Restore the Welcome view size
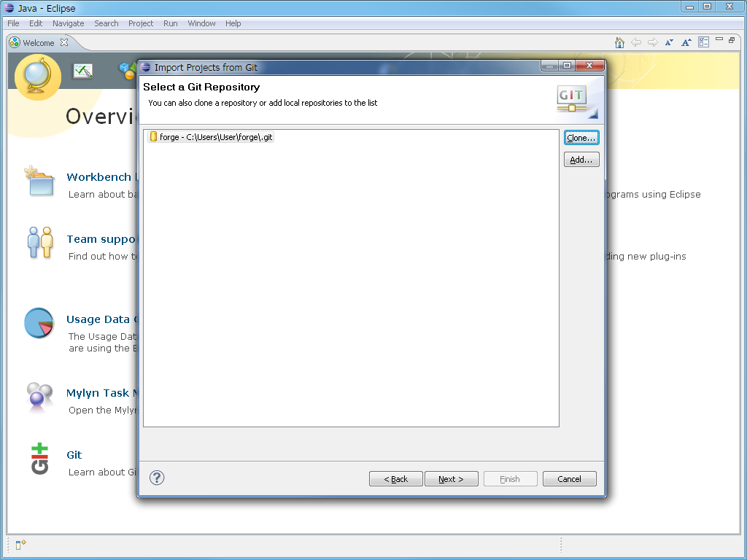Screen dimensions: 747x560 (732, 40)
